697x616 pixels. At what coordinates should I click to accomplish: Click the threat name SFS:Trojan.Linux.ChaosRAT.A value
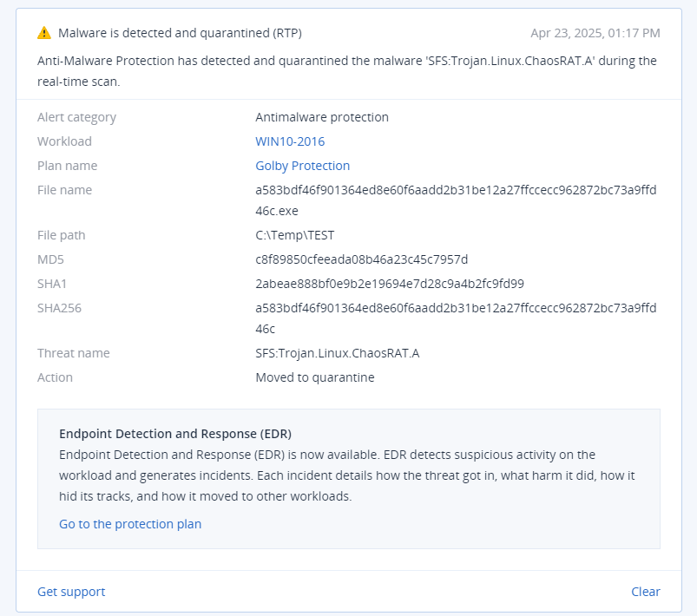coord(338,353)
